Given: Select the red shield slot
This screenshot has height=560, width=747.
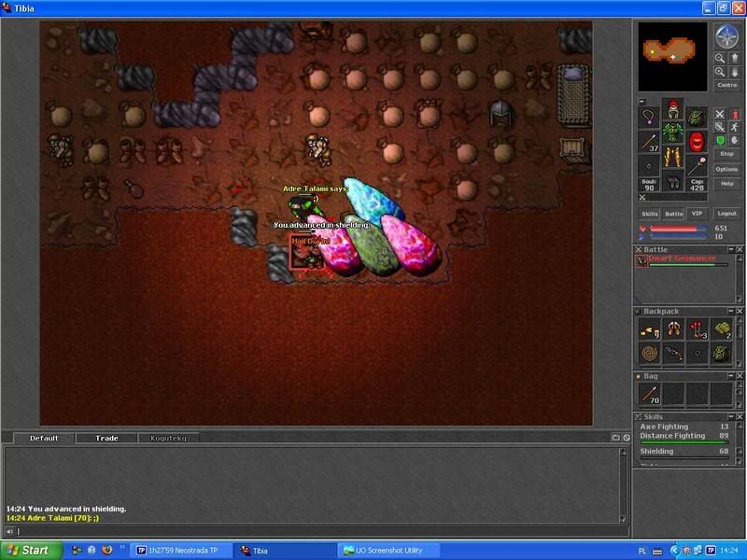Looking at the screenshot, I should tap(697, 142).
